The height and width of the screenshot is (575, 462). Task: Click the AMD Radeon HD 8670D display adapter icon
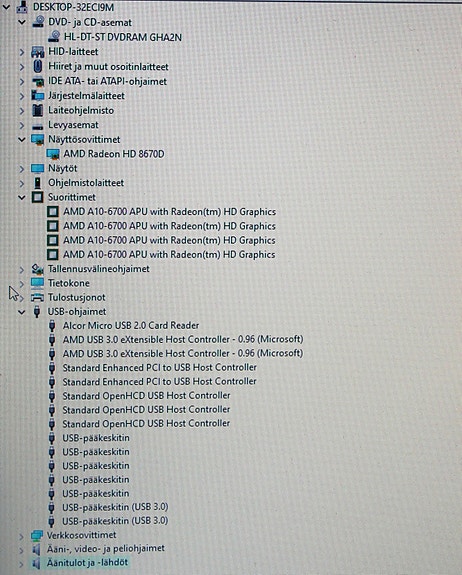53,154
